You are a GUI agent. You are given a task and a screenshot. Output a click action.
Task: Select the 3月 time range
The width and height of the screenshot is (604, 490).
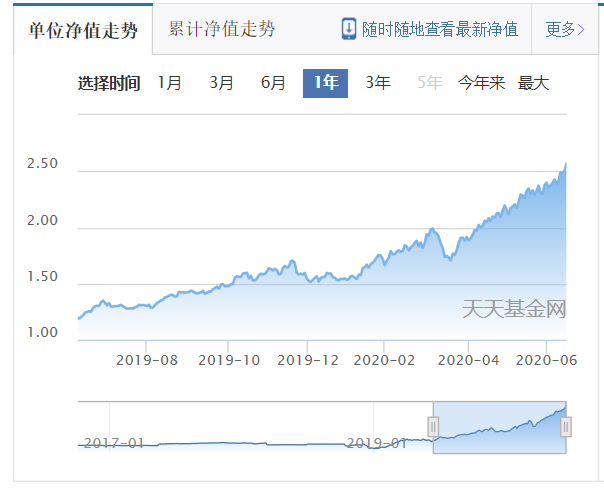coord(221,83)
